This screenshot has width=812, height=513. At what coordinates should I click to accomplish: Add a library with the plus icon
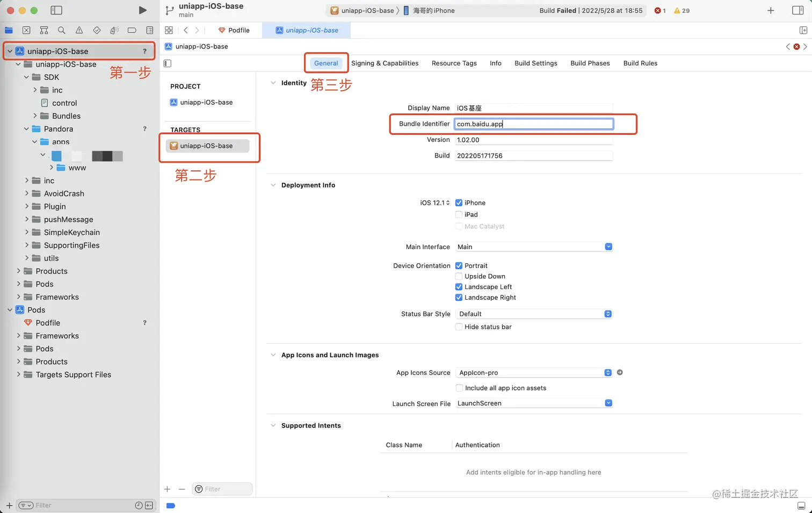coord(771,10)
